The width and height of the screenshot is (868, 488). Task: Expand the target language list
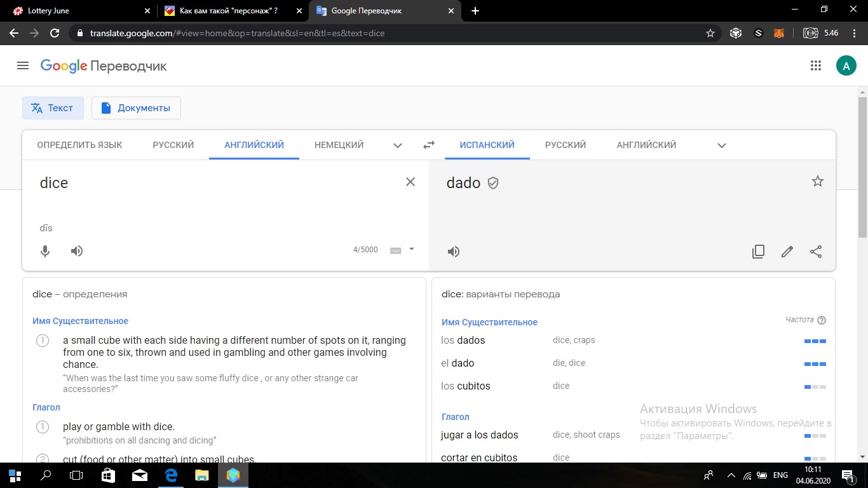coord(722,146)
